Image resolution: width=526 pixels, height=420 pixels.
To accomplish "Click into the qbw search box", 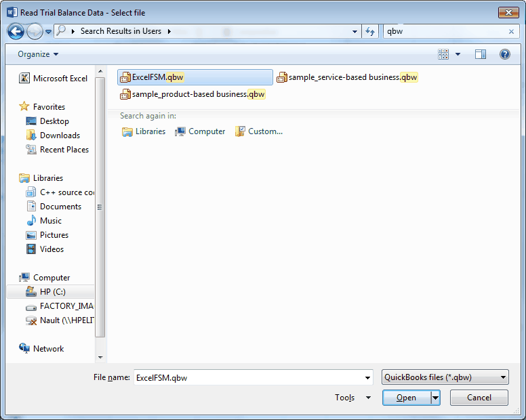I will pyautogui.click(x=445, y=32).
